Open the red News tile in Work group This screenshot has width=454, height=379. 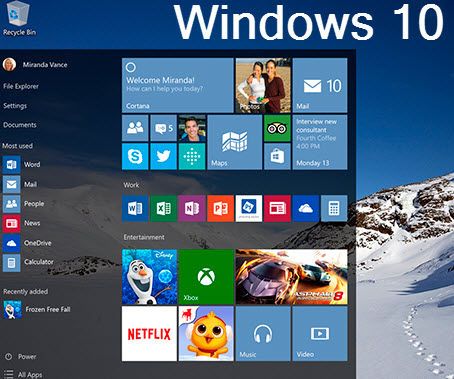[x=277, y=209]
